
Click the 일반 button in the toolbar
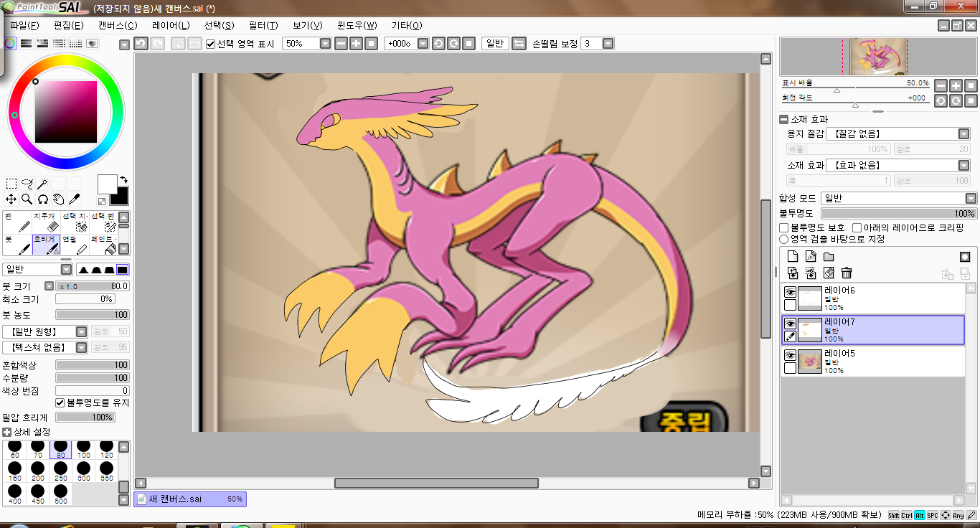click(494, 44)
